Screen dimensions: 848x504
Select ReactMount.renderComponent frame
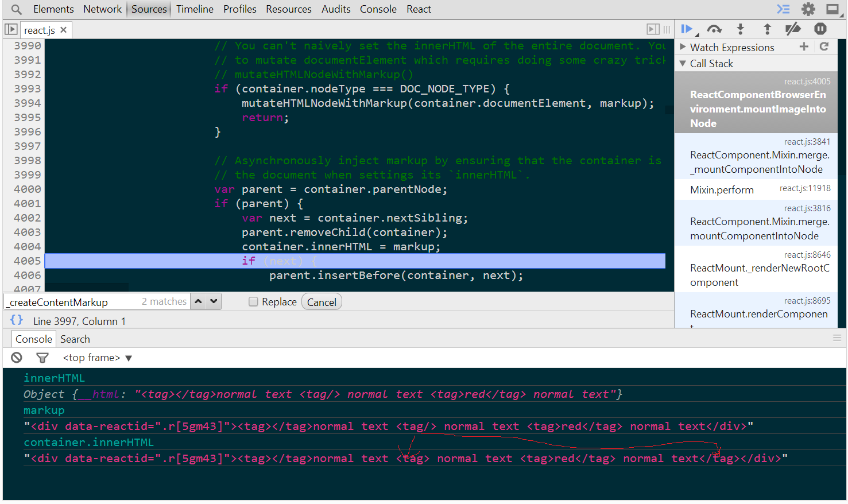pos(756,311)
